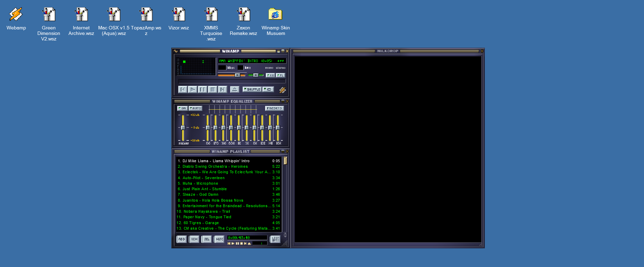The height and width of the screenshot is (267, 644).
Task: Open TopazAmp.wsz skin file
Action: [146, 21]
